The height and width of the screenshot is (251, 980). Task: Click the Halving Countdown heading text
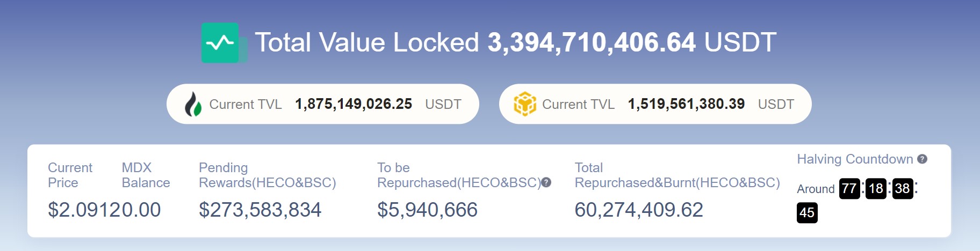(855, 159)
